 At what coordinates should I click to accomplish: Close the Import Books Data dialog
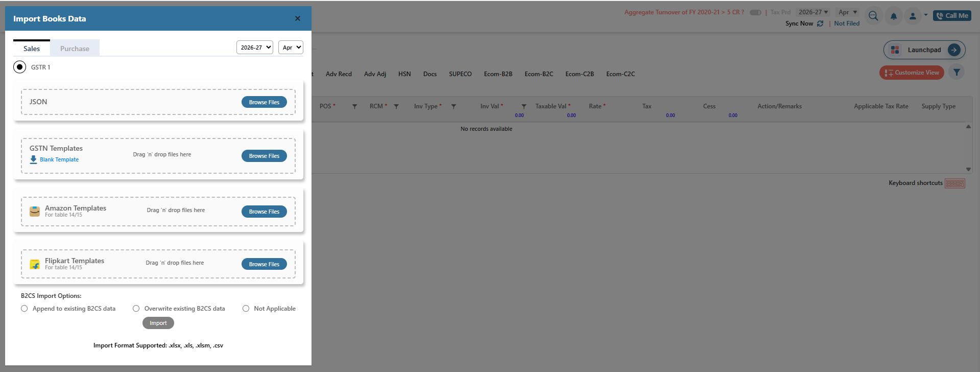pyautogui.click(x=298, y=18)
